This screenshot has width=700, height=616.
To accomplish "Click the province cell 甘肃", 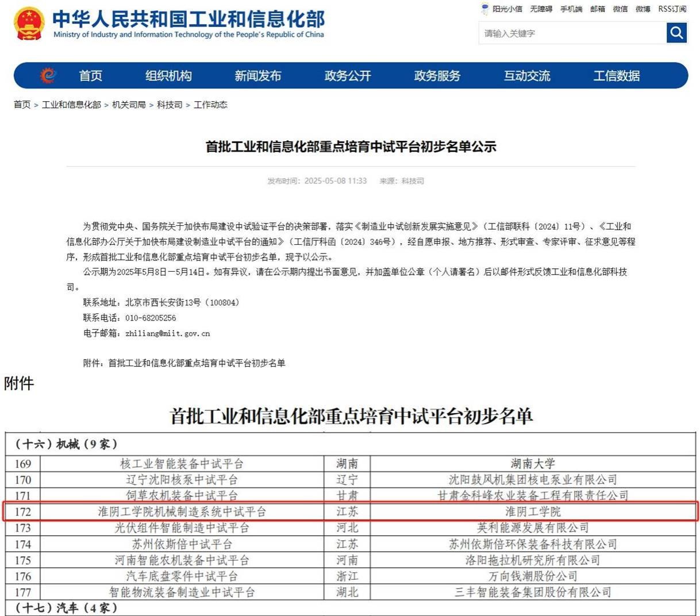I will point(347,495).
